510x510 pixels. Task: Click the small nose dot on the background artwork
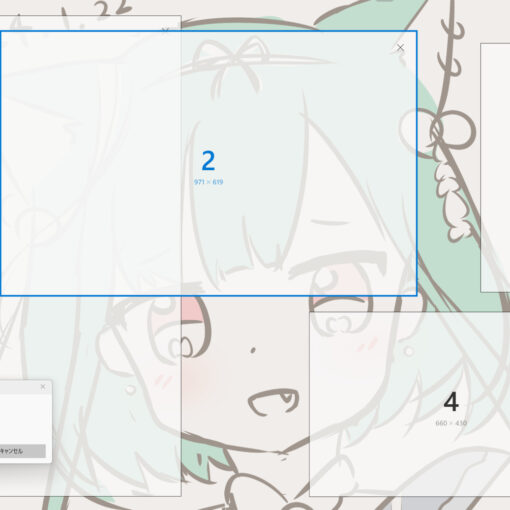click(253, 350)
